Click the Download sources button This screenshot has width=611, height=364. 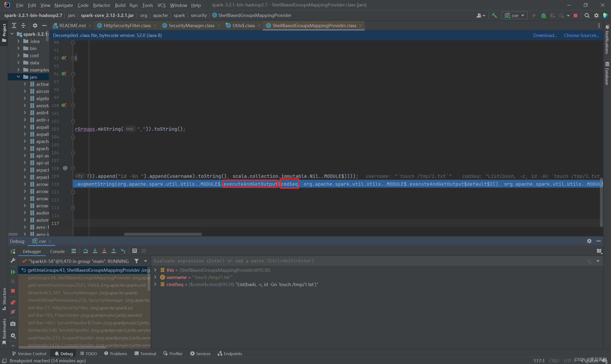545,35
